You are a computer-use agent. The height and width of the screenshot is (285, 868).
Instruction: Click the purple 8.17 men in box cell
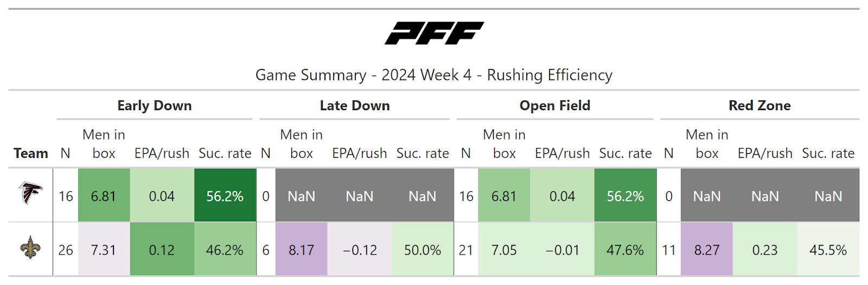(301, 250)
